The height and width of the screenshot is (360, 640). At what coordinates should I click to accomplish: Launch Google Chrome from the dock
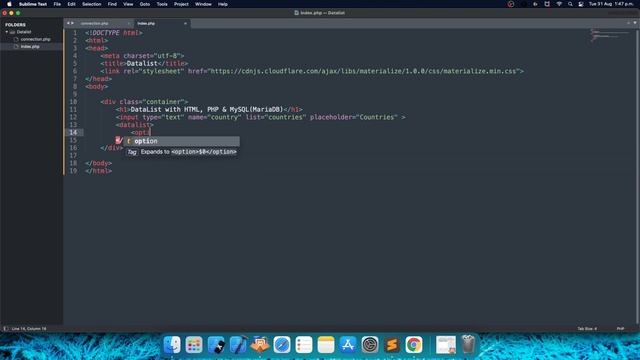point(414,345)
